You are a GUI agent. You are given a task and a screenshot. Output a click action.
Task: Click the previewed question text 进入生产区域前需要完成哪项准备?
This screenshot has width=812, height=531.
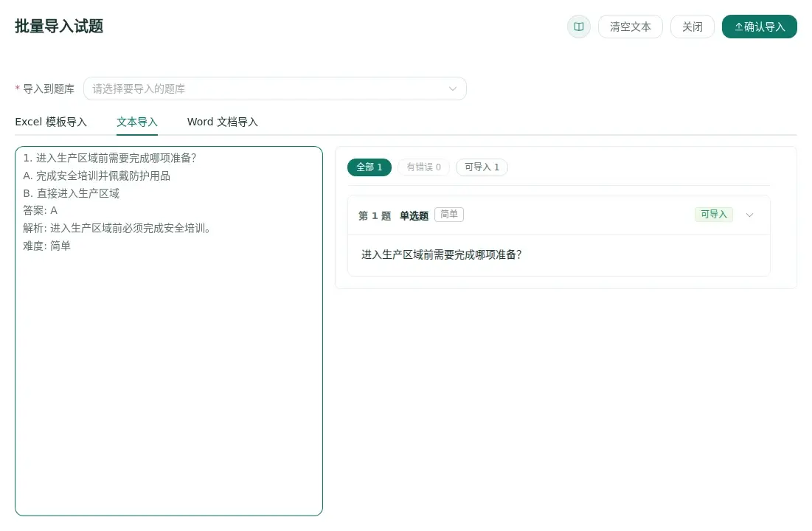pos(441,254)
